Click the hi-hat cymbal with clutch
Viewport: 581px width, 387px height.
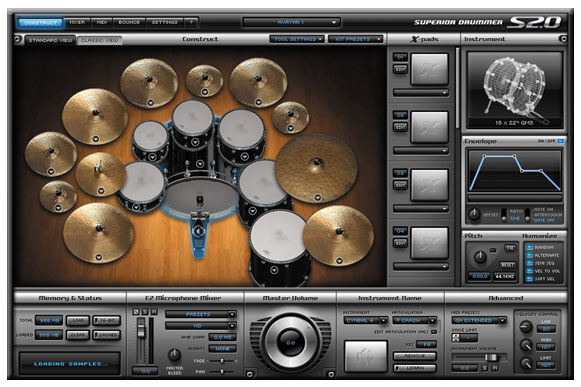tap(100, 174)
